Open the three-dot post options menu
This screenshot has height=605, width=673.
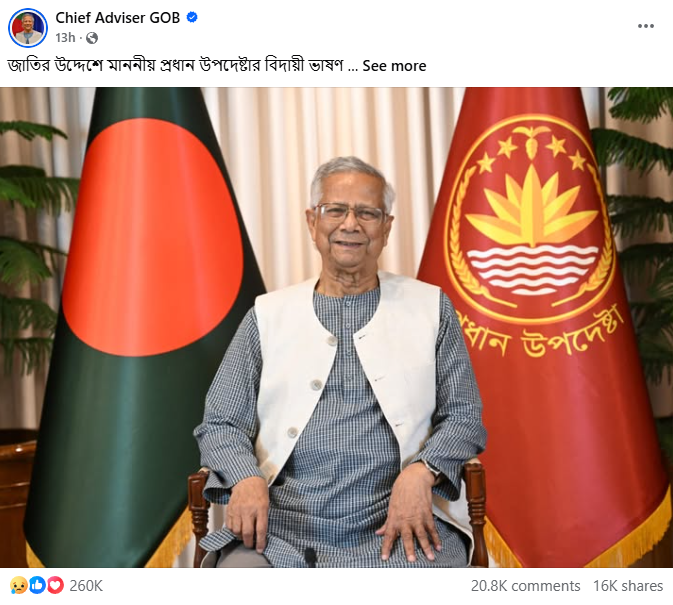(x=646, y=26)
